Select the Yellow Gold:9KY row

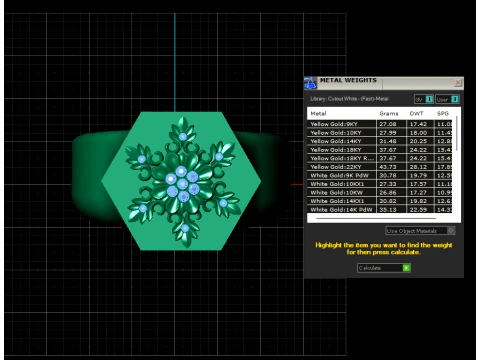[380, 124]
